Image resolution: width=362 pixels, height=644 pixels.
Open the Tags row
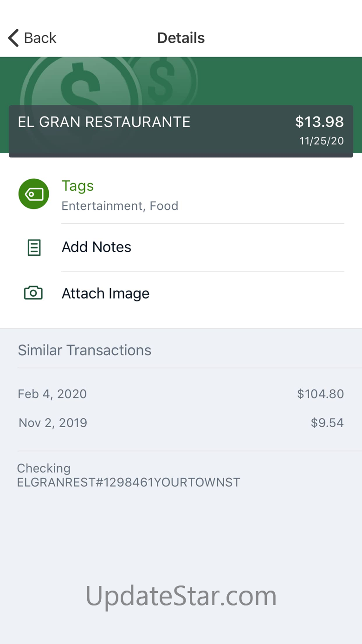tap(181, 195)
